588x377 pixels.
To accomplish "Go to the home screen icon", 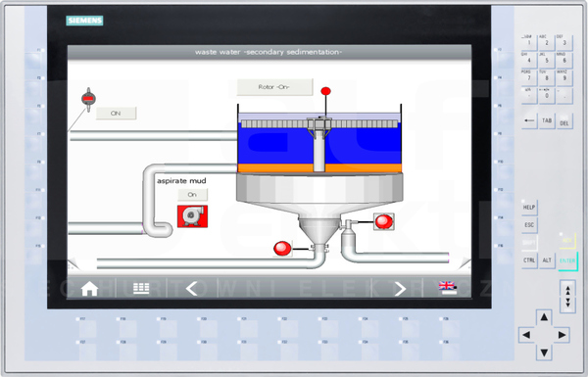I will pyautogui.click(x=89, y=289).
